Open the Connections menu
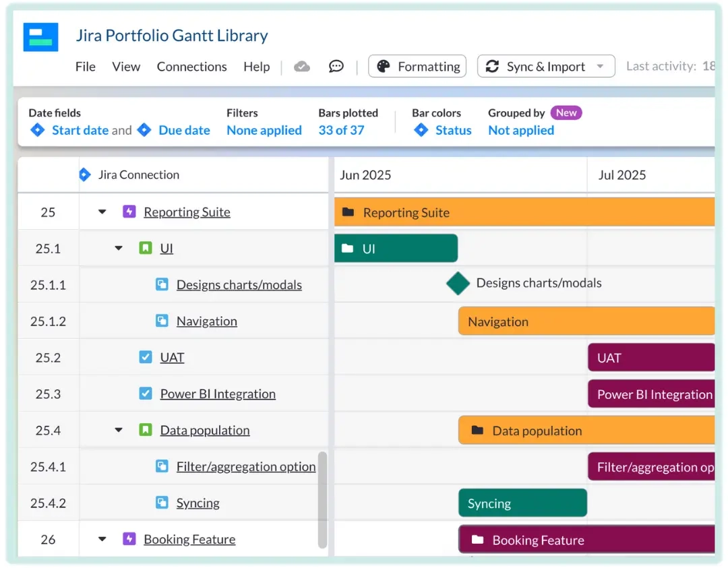 click(191, 67)
